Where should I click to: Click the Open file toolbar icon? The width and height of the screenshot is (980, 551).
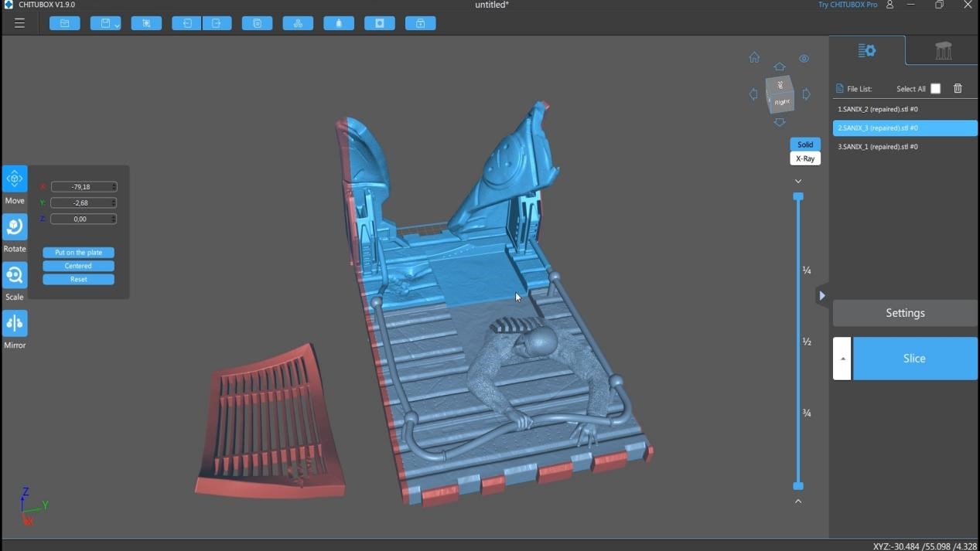coord(65,23)
